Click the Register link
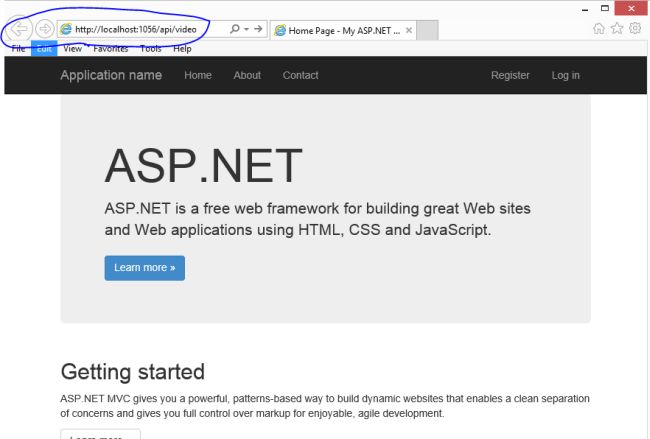 tap(510, 75)
